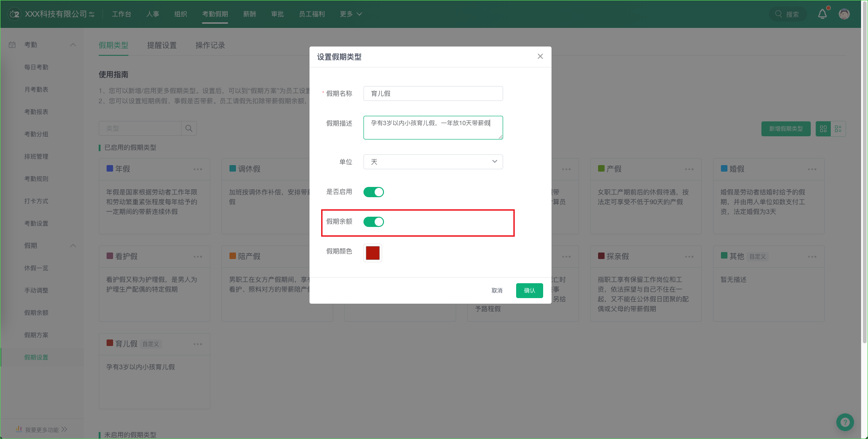Open the 人事 top menu

[x=153, y=14]
